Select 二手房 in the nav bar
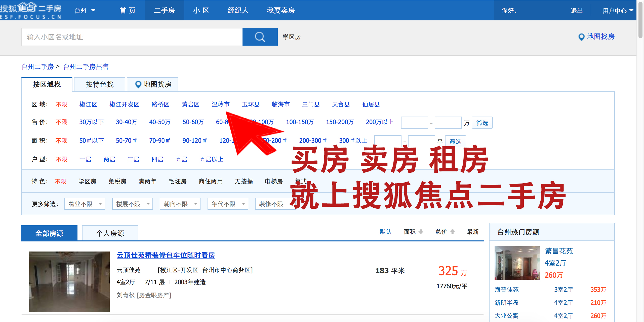 164,11
